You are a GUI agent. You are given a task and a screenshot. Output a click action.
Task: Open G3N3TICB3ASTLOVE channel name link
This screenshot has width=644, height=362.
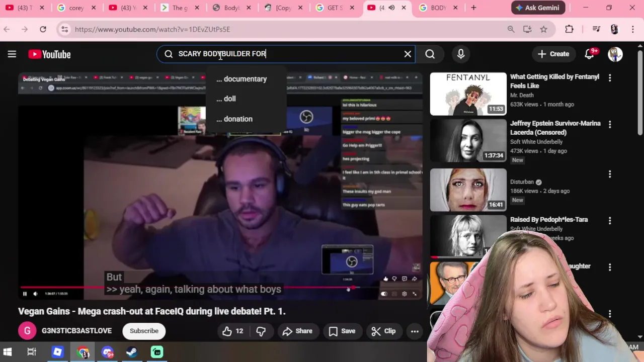tap(76, 331)
